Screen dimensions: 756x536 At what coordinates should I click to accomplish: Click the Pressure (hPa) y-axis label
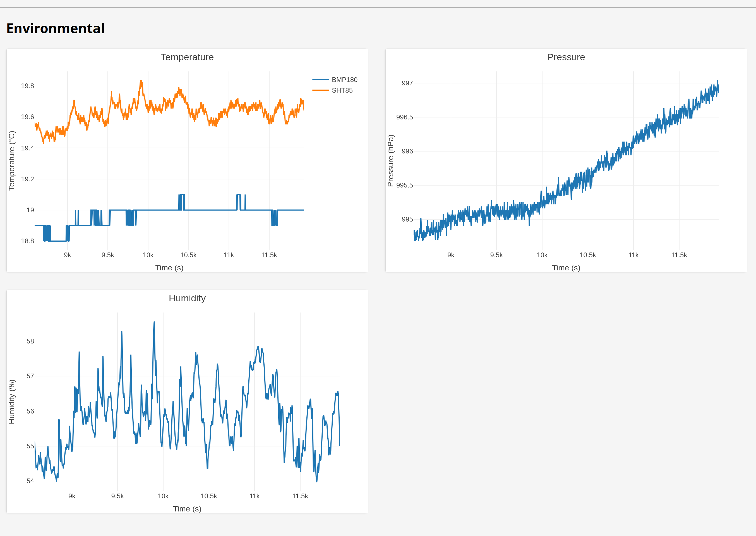390,161
